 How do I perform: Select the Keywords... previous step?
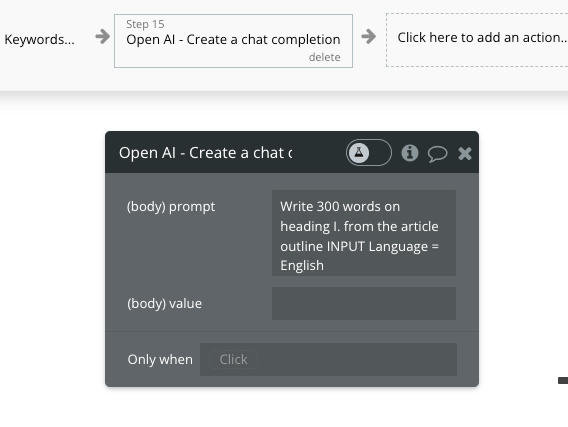click(x=39, y=39)
